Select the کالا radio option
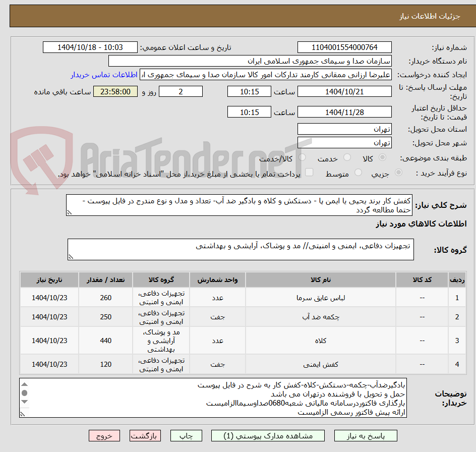Viewport: 476px width, 452px height. point(383,157)
